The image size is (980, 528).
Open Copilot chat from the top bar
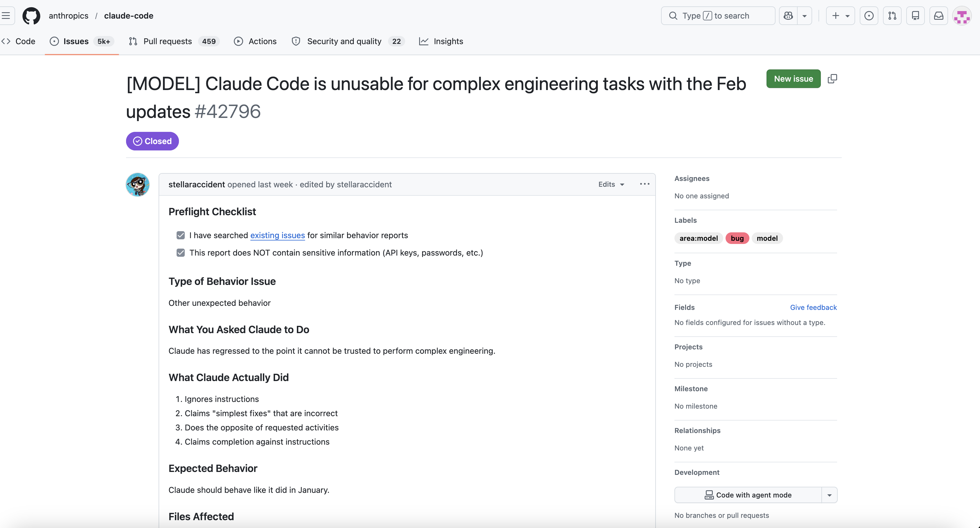(x=788, y=16)
